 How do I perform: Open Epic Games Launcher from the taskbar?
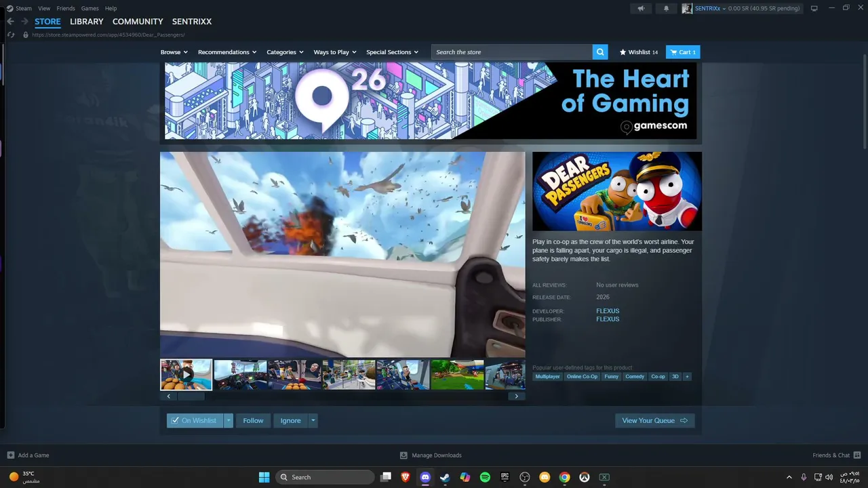coord(505,477)
